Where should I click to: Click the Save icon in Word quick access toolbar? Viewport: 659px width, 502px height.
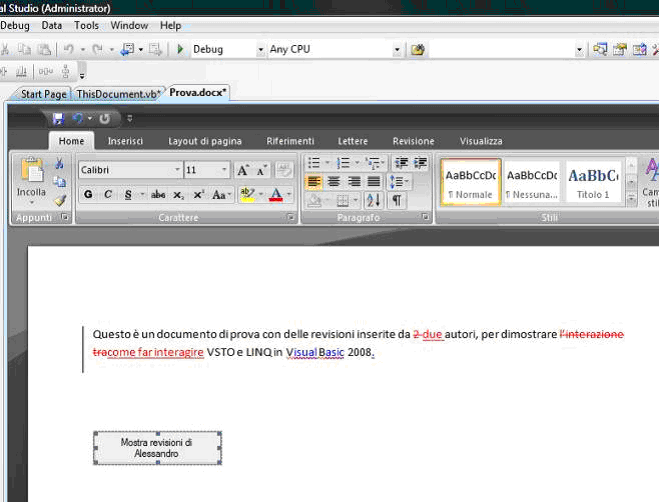tap(58, 119)
